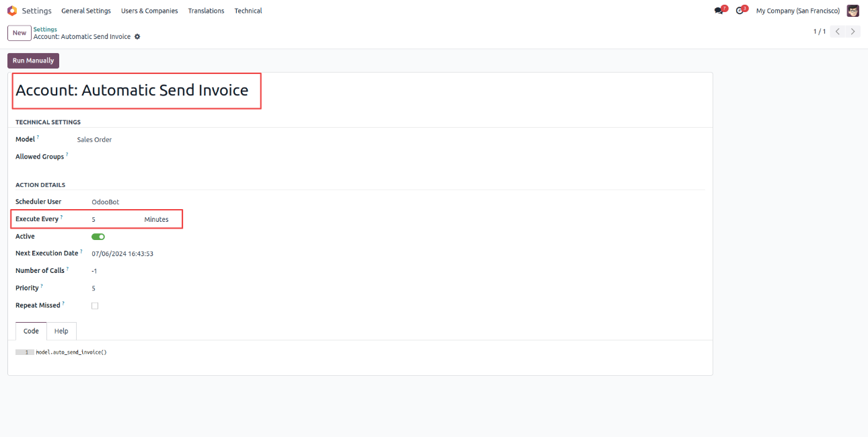Open the Technical menu

pos(248,11)
